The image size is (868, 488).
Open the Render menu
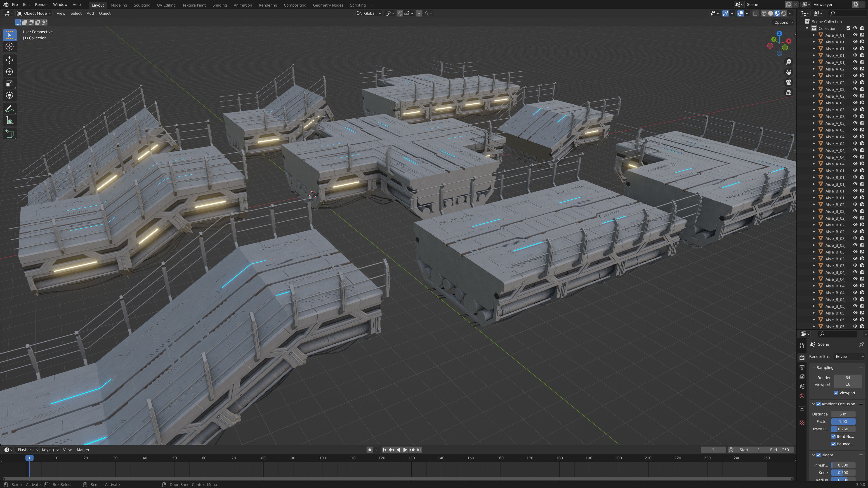pos(41,5)
